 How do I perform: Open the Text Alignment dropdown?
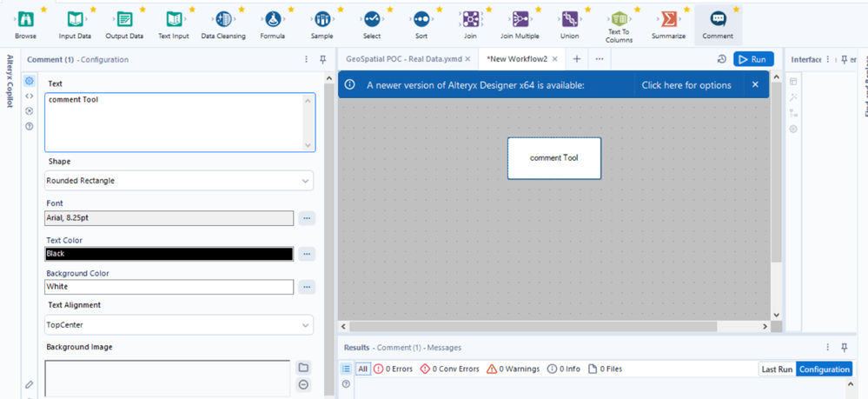coord(179,325)
